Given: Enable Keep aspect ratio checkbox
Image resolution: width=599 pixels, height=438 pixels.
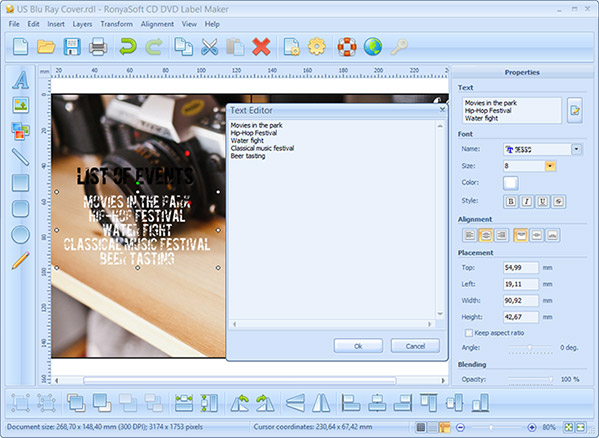Looking at the screenshot, I should pos(469,333).
